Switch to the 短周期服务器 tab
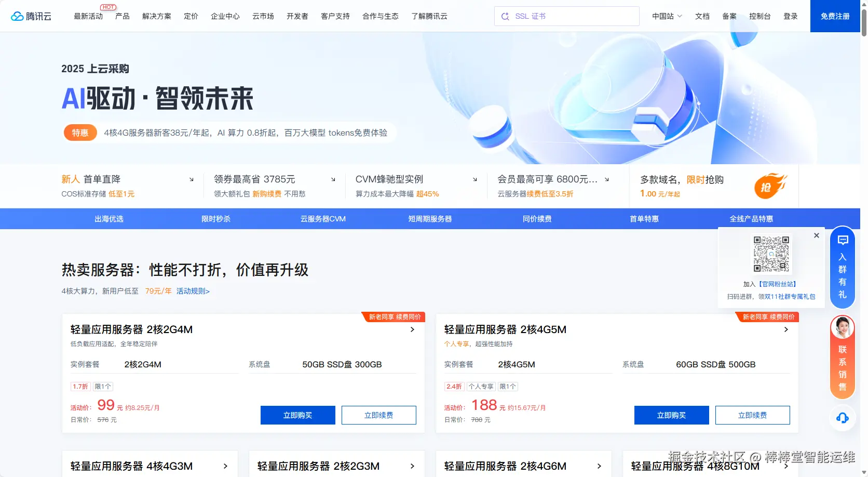The width and height of the screenshot is (868, 477). [x=430, y=219]
